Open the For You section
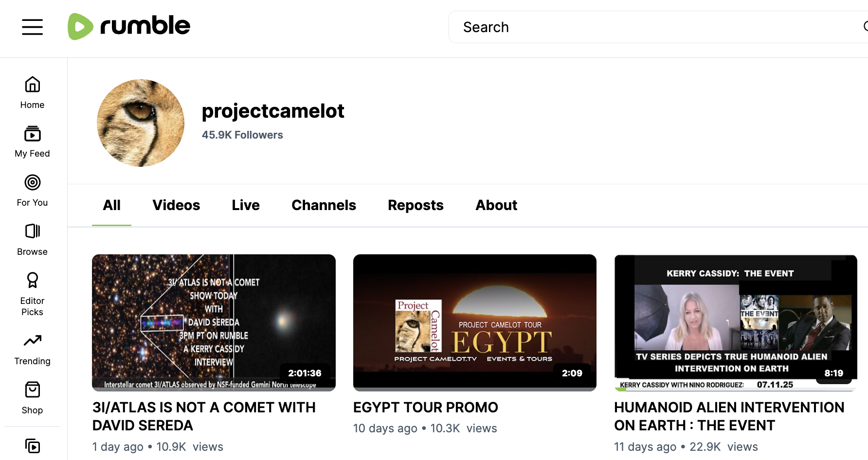The width and height of the screenshot is (868, 460). 32,190
